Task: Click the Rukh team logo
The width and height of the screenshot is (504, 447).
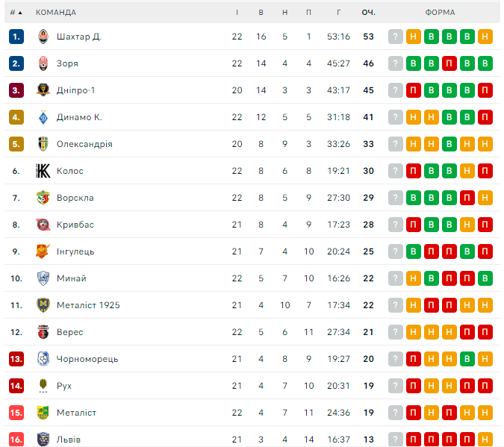Action: point(43,386)
